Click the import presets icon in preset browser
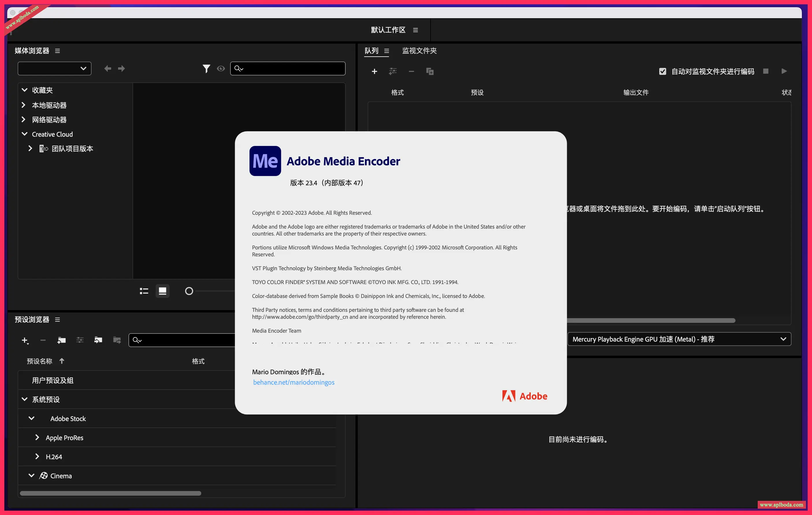 98,340
